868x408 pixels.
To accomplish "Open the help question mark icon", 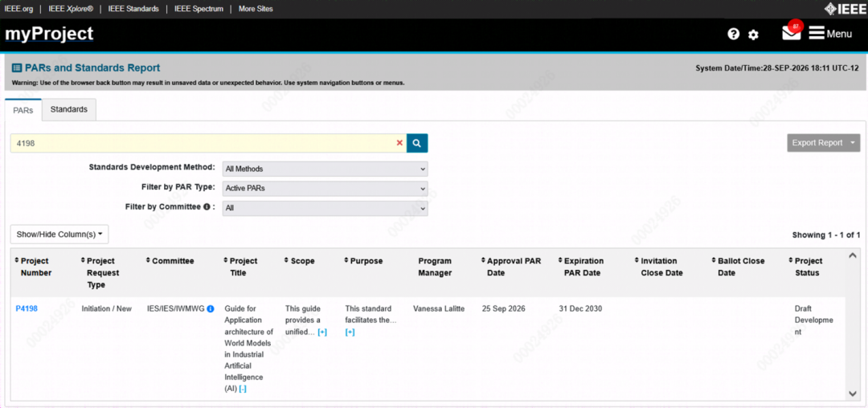I will click(x=734, y=35).
